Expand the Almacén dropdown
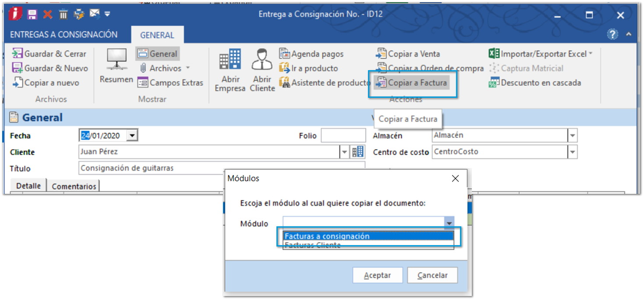Screen dimensions: 644x300 (x=572, y=136)
